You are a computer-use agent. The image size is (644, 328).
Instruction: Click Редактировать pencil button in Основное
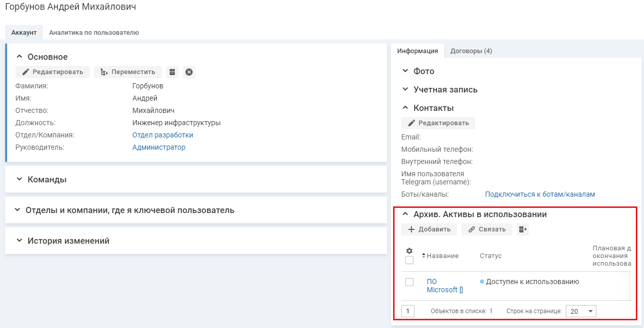(53, 72)
